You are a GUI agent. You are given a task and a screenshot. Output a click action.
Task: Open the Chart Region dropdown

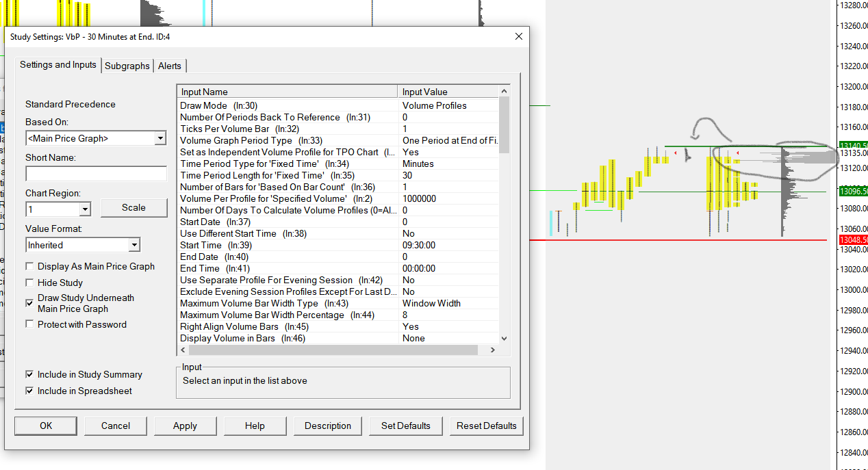coord(85,209)
